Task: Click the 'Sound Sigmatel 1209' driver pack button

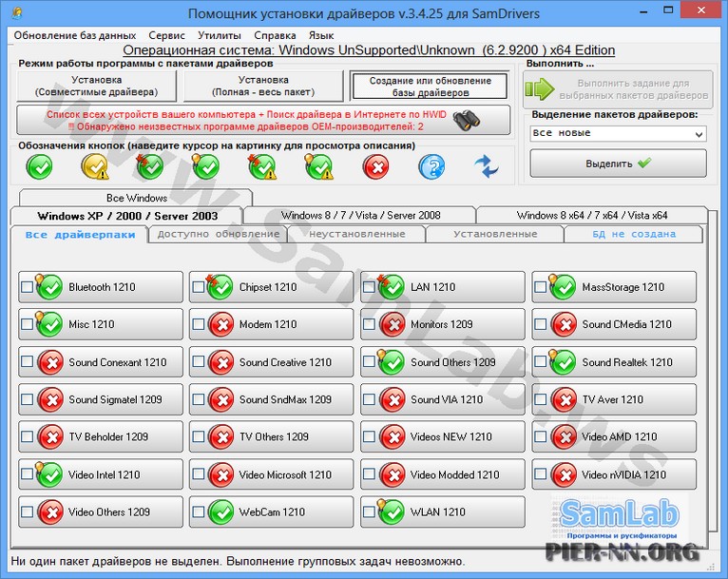Action: click(101, 399)
